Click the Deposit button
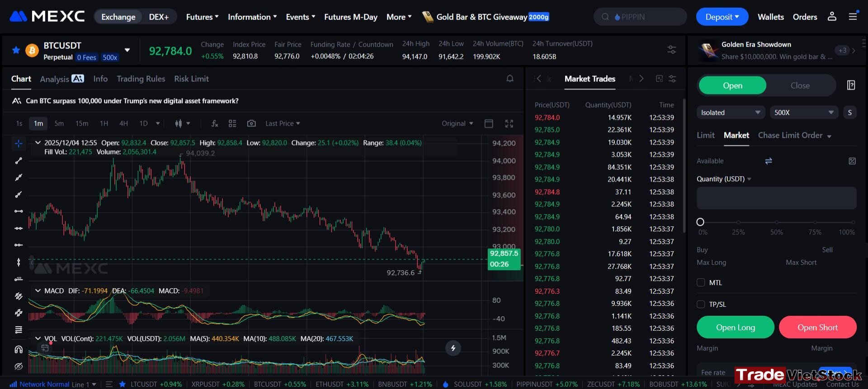 (722, 17)
